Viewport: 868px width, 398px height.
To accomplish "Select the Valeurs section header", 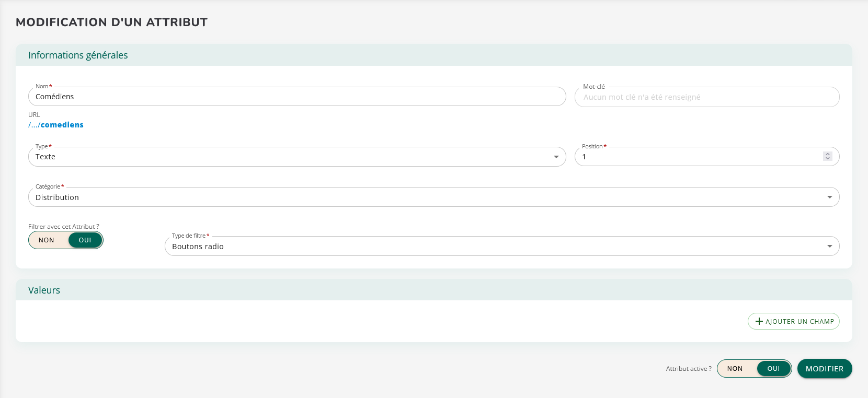I will tap(44, 290).
